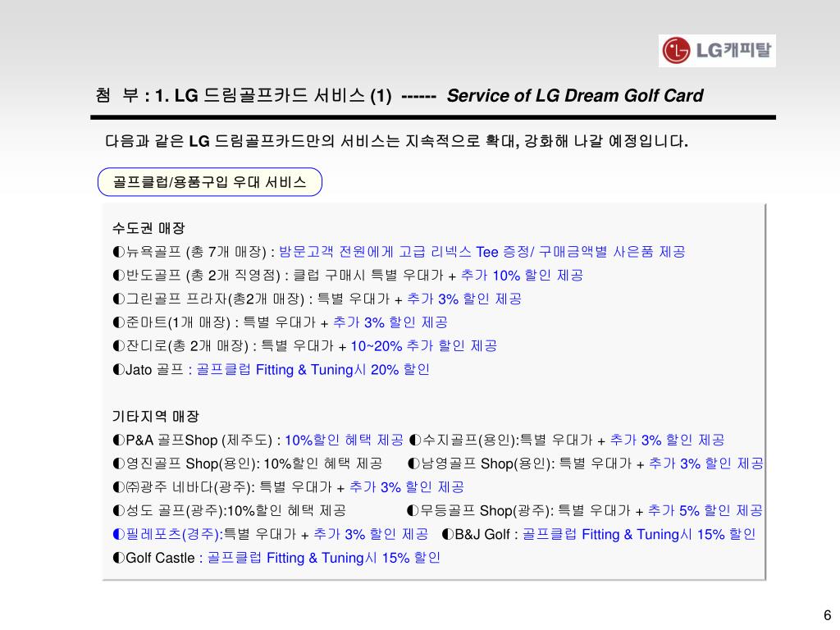Click the LG캐피탈 logo
Screen dimensions: 840x630
(x=717, y=50)
